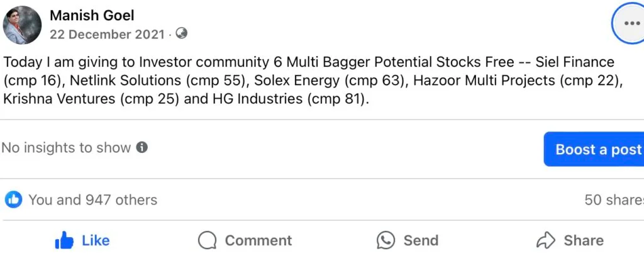644x258 pixels.
Task: Click the blue like reaction badge
Action: tap(13, 200)
